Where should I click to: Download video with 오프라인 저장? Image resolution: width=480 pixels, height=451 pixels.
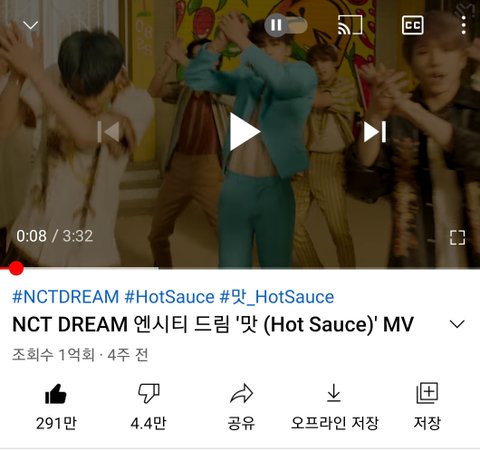pyautogui.click(x=334, y=407)
